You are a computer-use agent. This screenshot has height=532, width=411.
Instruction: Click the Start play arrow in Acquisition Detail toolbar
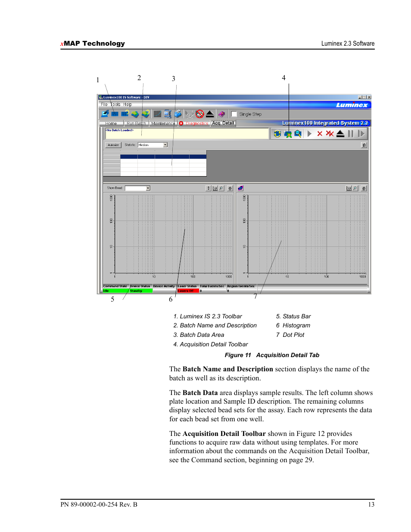tap(309, 134)
